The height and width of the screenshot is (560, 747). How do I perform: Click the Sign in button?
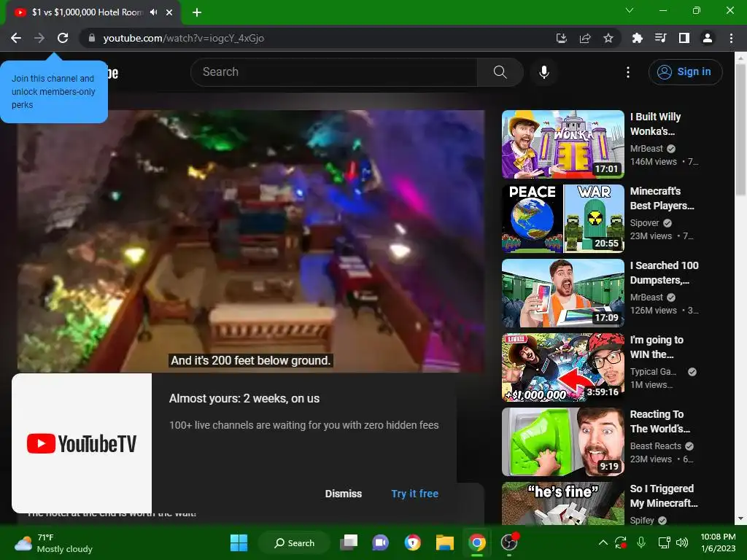685,72
